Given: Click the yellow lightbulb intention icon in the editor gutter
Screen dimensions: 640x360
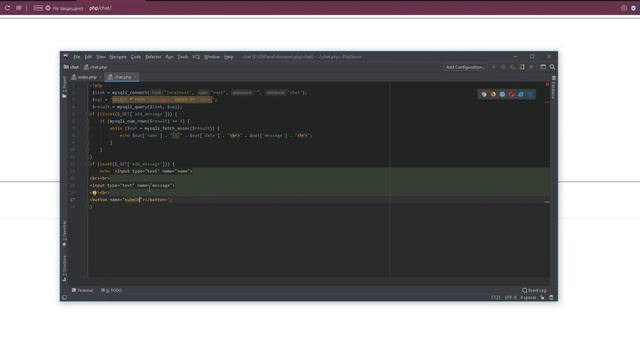Looking at the screenshot, I should click(94, 193).
